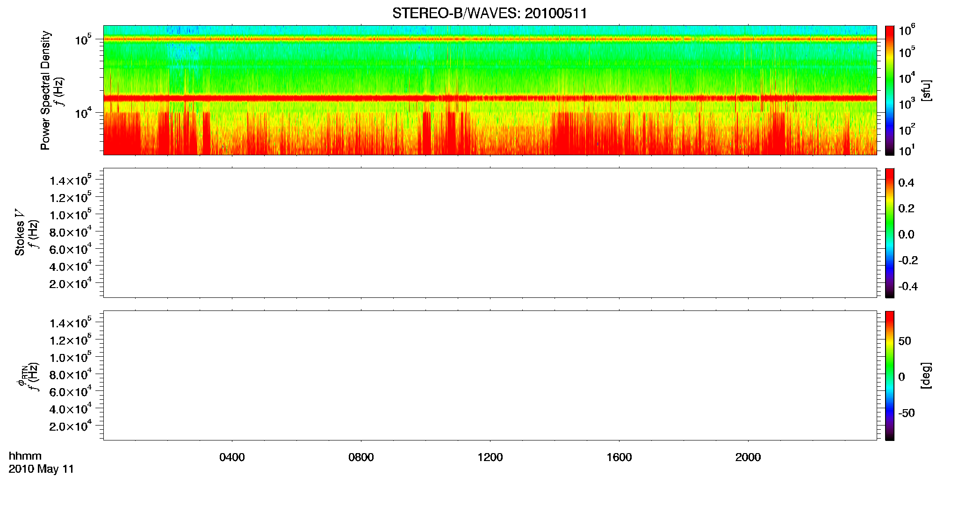Viewport: 980px width, 505px height.
Task: Click the phi RTN degree colorbar
Action: click(889, 375)
